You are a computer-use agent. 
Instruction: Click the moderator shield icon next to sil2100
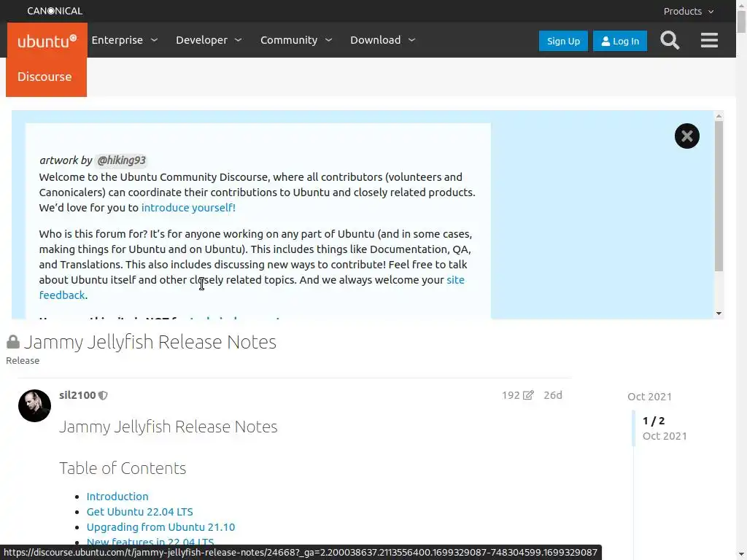coord(103,395)
